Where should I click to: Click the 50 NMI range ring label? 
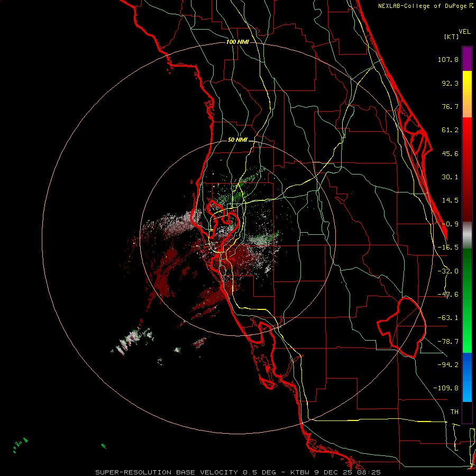(x=237, y=140)
